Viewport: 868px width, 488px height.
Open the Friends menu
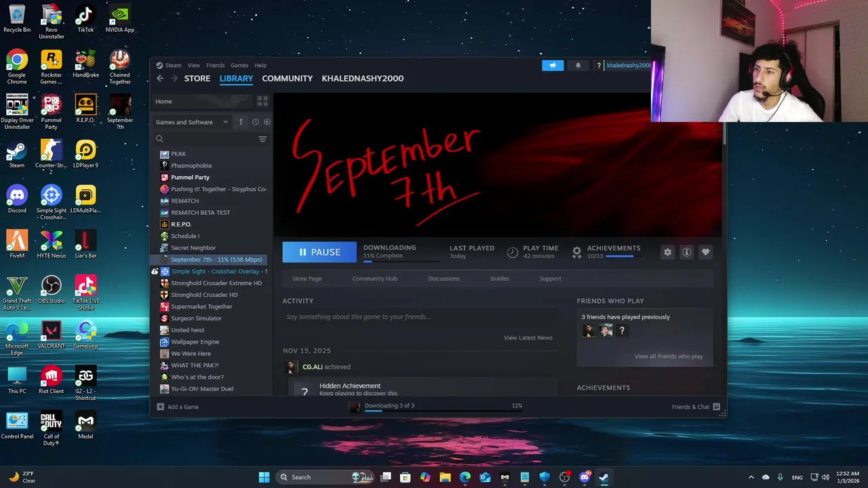[x=215, y=66]
